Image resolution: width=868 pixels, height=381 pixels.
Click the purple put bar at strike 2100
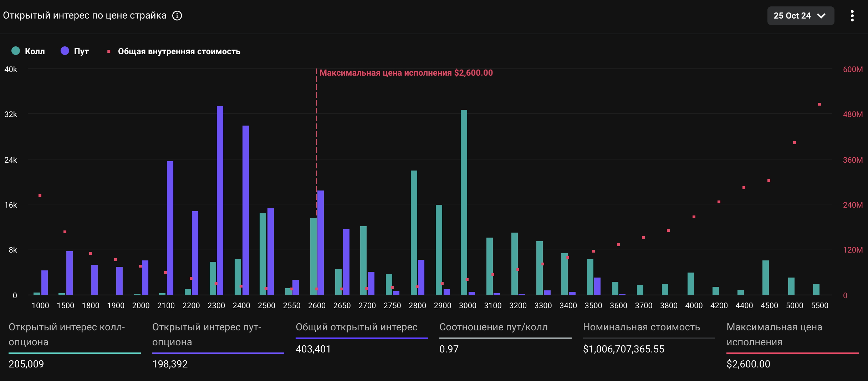[x=170, y=228]
